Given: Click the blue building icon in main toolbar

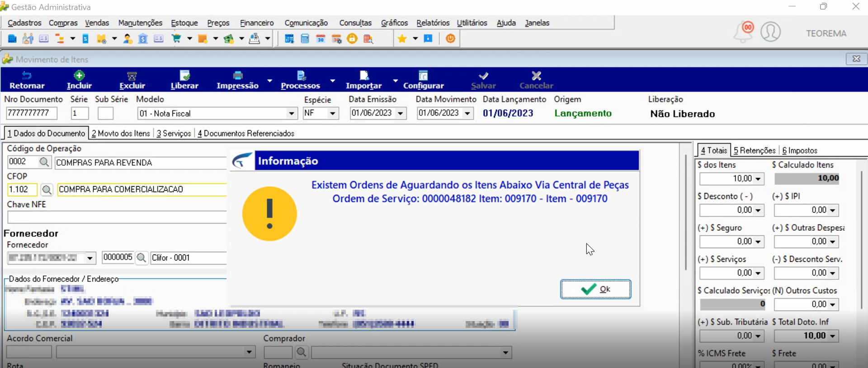Looking at the screenshot, I should [x=12, y=39].
